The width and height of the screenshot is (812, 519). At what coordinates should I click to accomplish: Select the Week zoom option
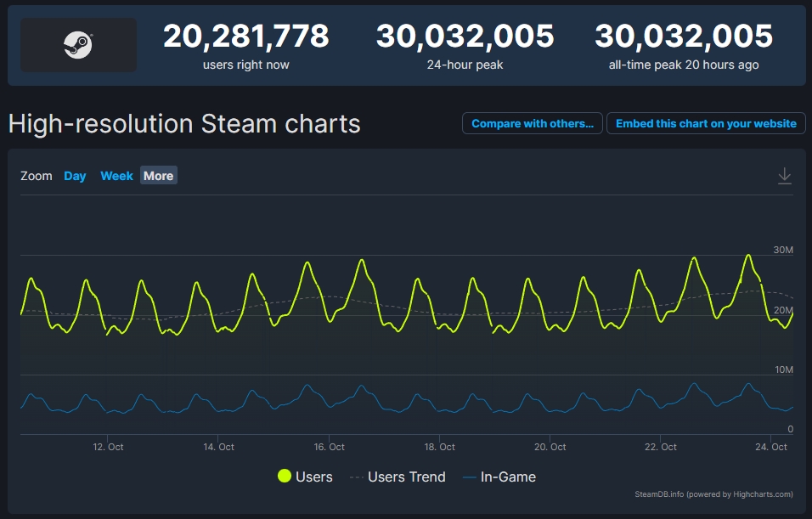tap(116, 175)
